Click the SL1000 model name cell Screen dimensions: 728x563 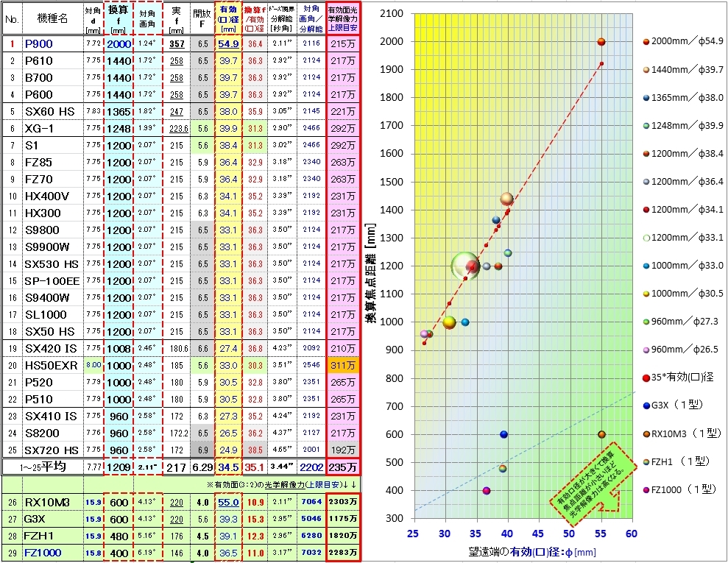click(52, 315)
